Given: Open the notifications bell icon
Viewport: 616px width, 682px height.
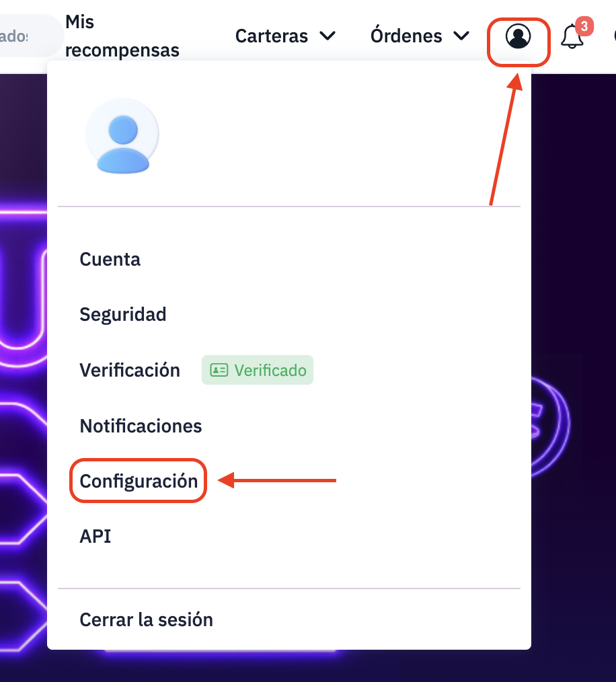Looking at the screenshot, I should tap(572, 37).
